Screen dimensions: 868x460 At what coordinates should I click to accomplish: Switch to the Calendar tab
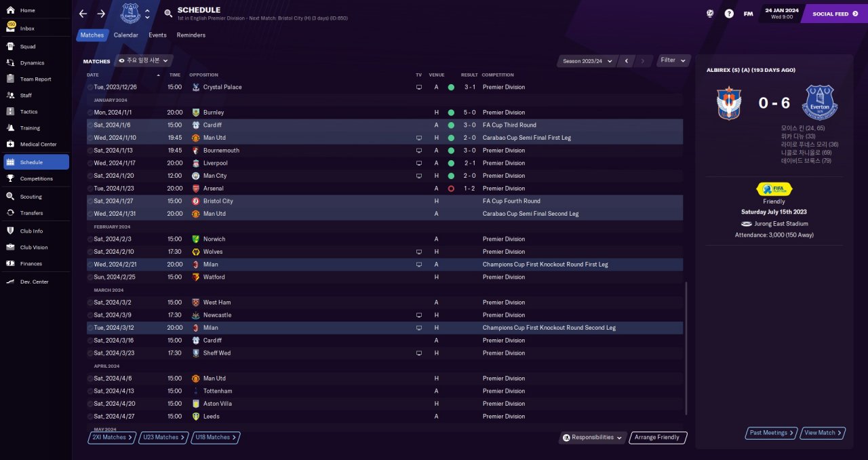[126, 35]
